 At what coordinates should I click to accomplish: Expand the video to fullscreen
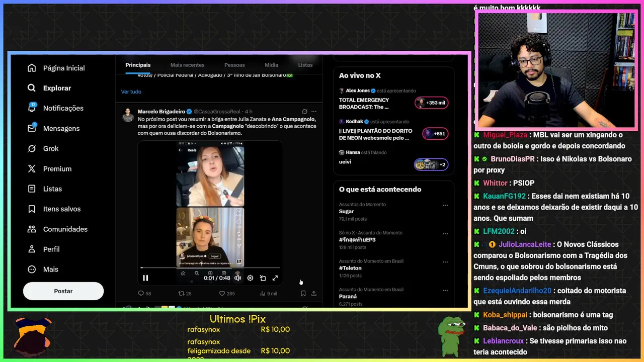tap(275, 278)
